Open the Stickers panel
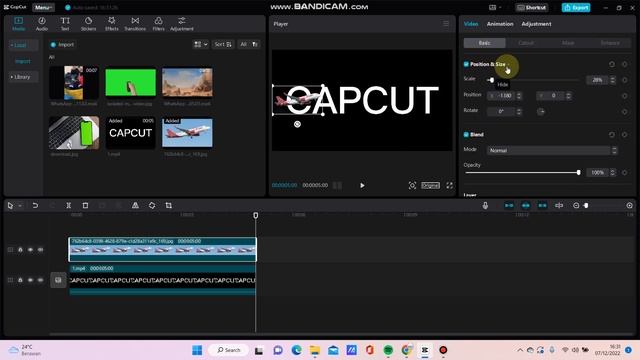 click(x=88, y=24)
